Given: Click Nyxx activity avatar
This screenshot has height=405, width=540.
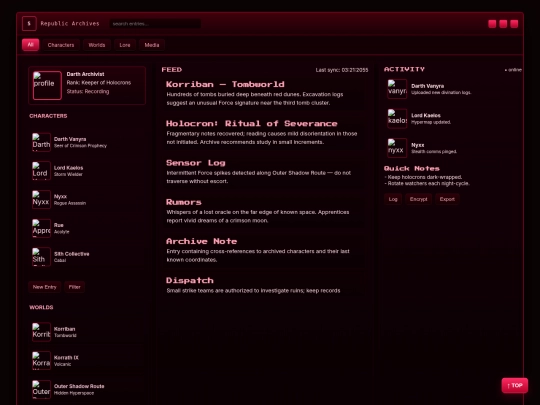Looking at the screenshot, I should click(x=397, y=148).
